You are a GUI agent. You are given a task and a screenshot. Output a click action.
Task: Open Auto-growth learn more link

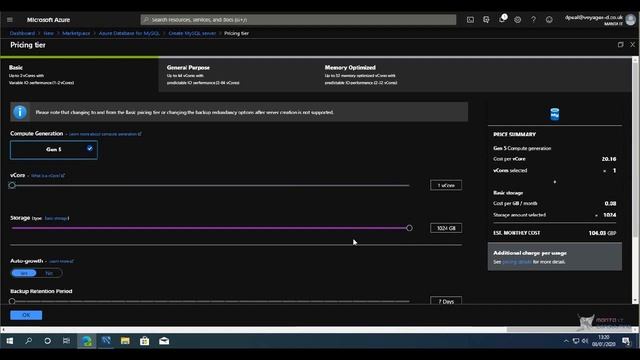coord(62,261)
